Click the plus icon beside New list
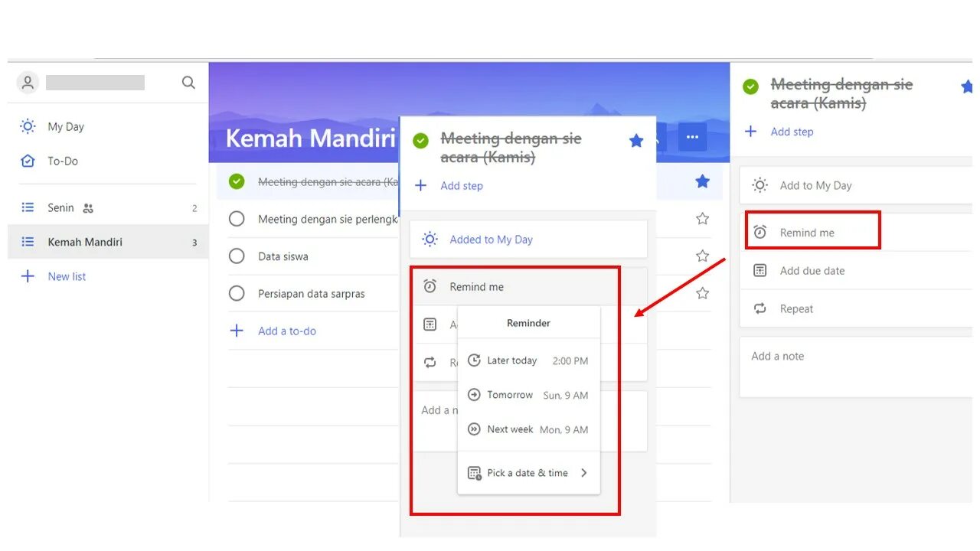The image size is (980, 551). [28, 276]
